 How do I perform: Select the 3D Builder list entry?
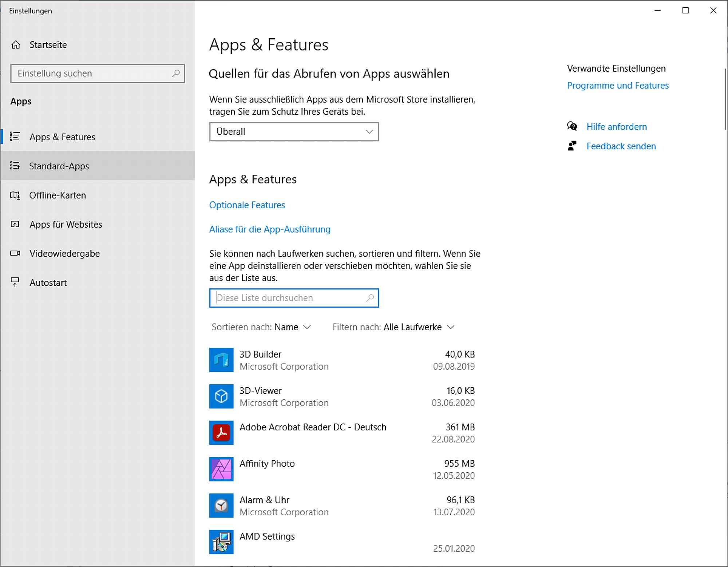(342, 360)
